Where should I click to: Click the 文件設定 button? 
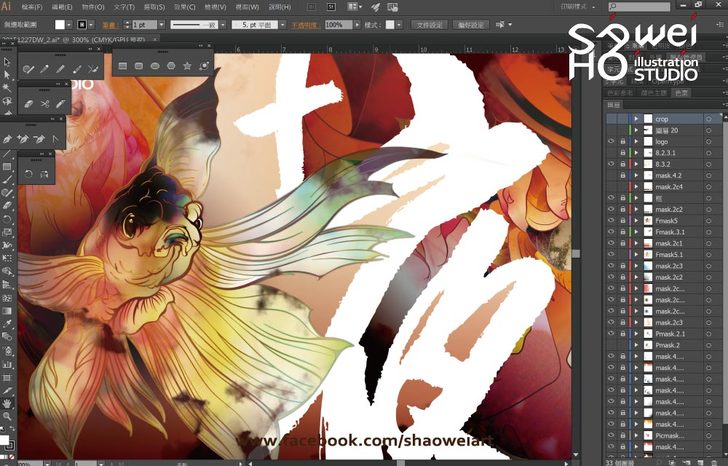pos(428,23)
